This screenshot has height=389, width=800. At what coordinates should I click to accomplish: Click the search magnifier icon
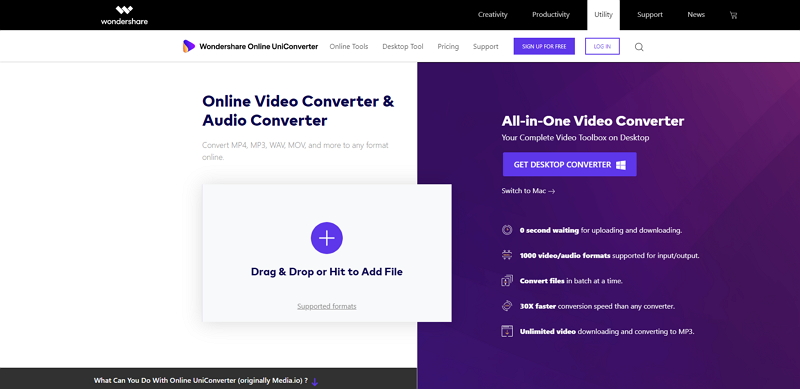pos(639,47)
